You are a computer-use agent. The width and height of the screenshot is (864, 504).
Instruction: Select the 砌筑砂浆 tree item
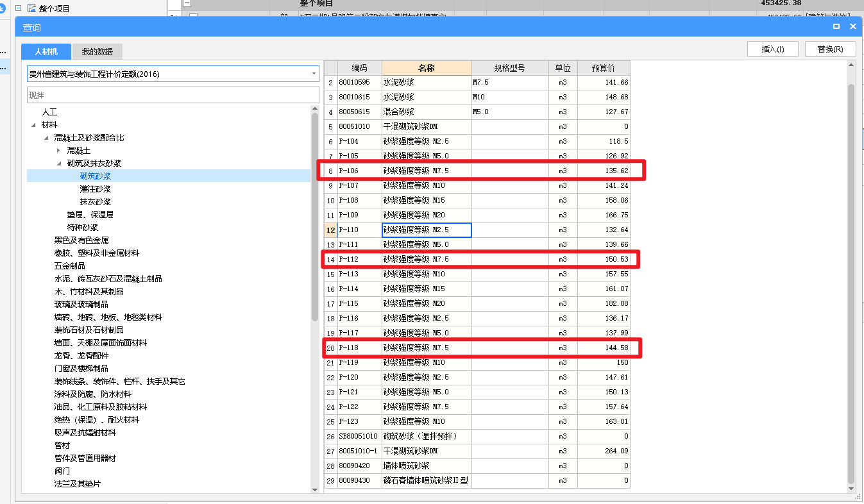[96, 176]
